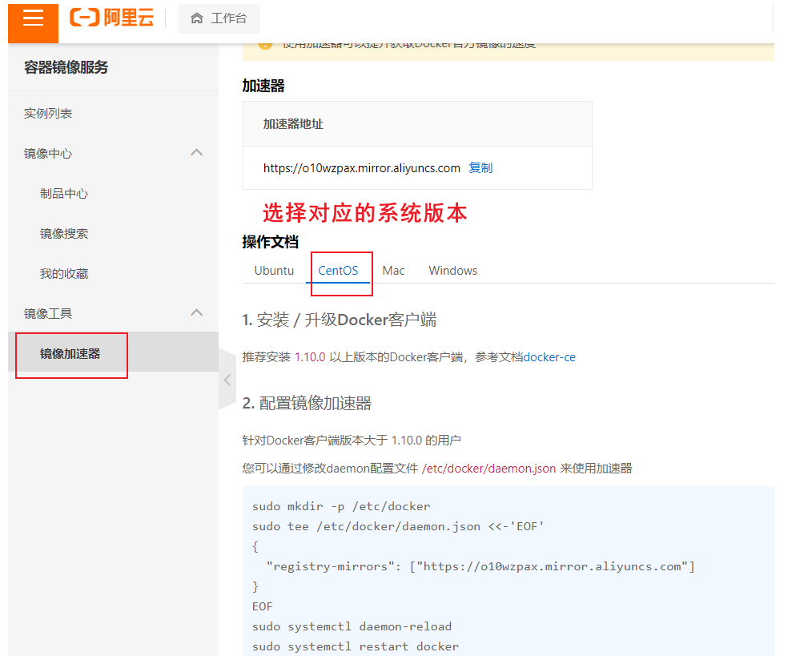Click the Alibaba Cloud logo

(x=111, y=18)
